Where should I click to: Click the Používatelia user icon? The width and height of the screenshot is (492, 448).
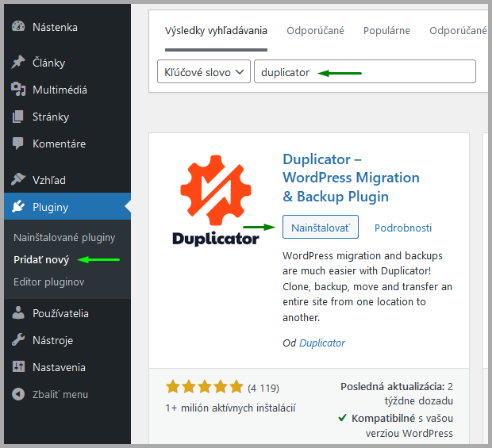coord(18,313)
